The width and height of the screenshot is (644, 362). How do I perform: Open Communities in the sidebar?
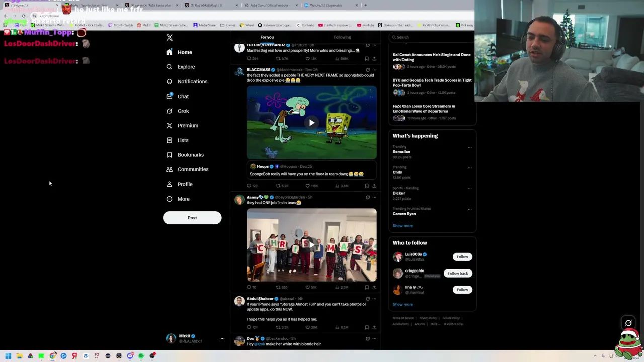click(187, 169)
